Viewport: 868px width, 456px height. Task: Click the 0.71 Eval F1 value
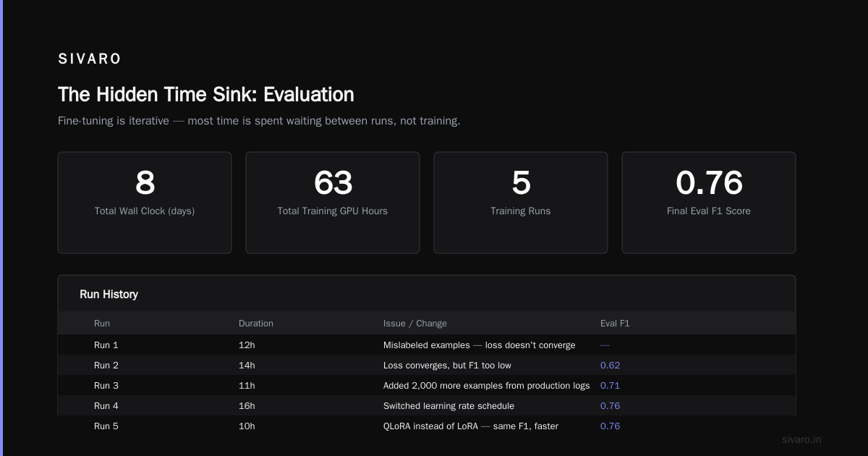point(610,386)
